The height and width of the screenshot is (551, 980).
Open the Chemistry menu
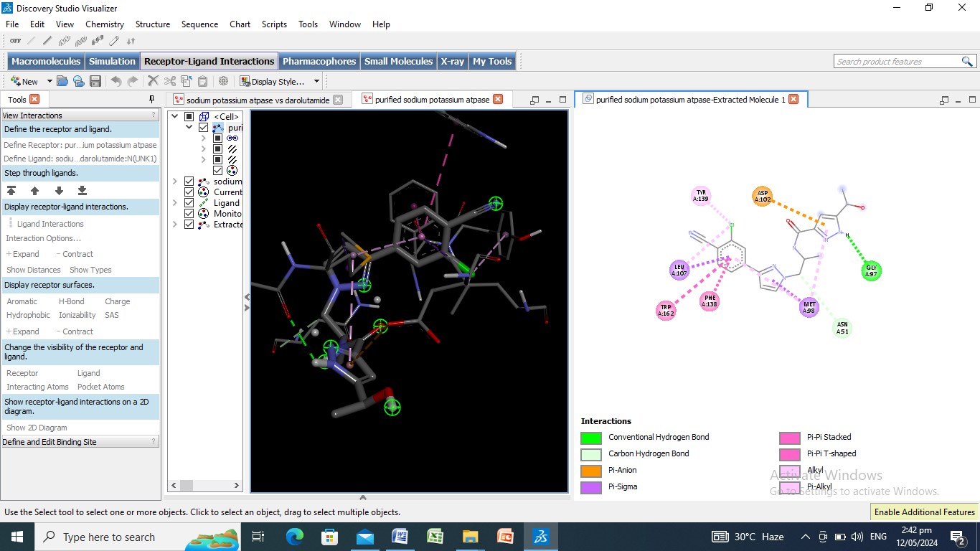click(105, 24)
